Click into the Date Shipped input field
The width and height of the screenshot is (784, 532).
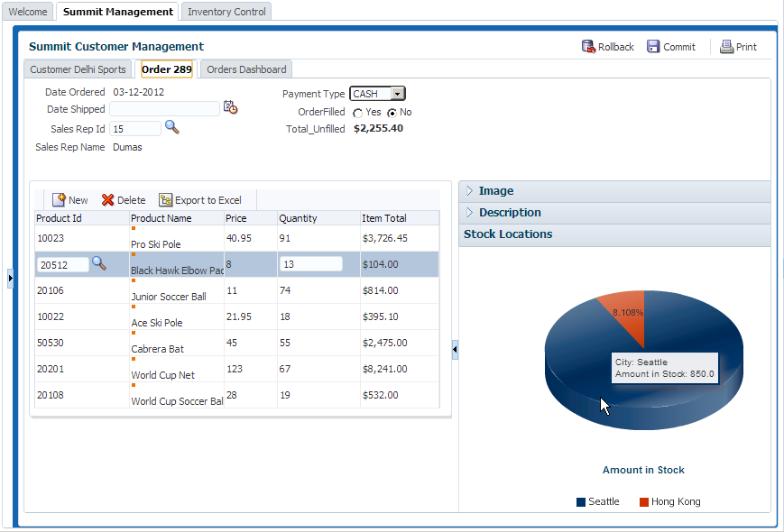click(x=164, y=108)
